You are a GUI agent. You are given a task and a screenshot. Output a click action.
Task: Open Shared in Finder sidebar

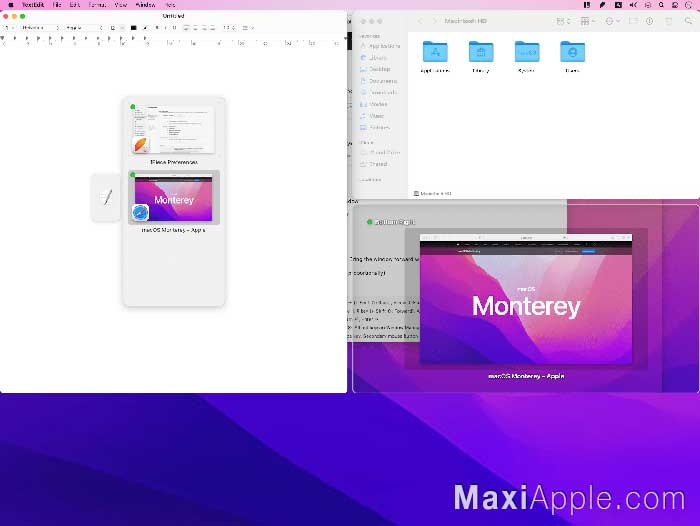(374, 164)
